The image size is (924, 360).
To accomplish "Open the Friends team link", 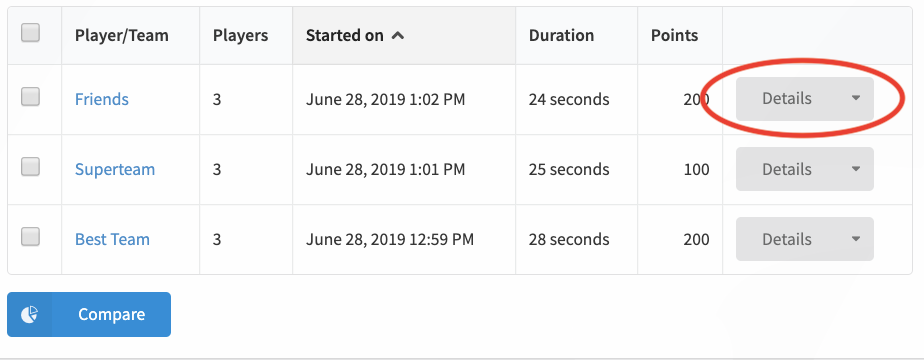I will coord(101,99).
